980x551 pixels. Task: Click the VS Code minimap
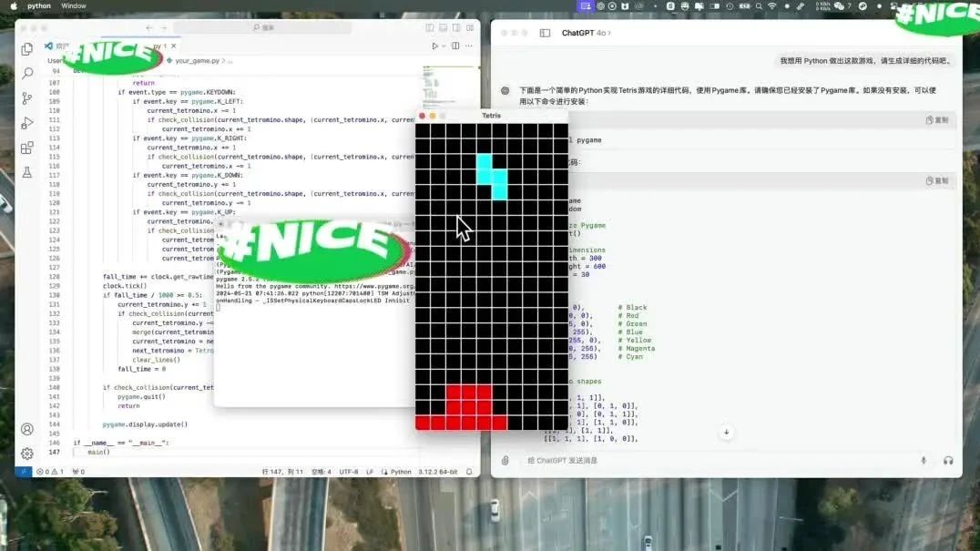tap(448, 87)
